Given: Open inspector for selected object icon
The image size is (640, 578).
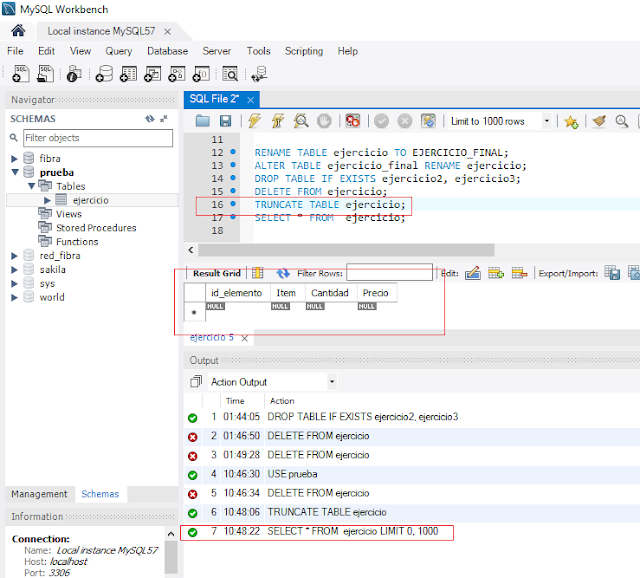Looking at the screenshot, I should coord(74,74).
